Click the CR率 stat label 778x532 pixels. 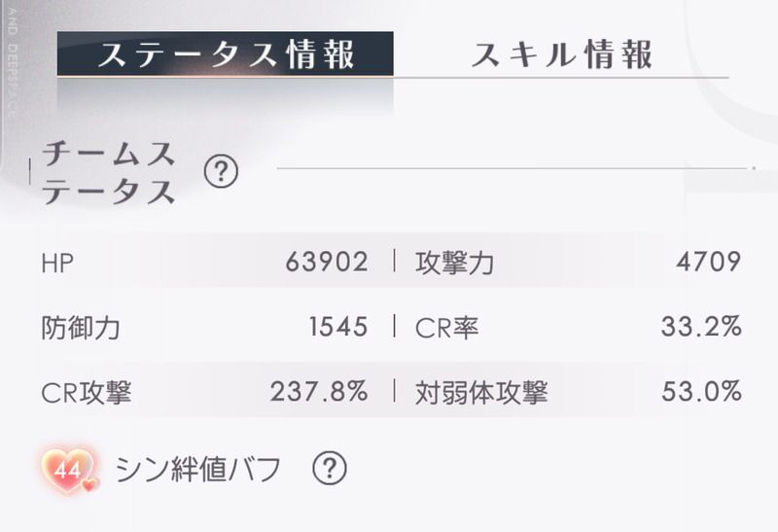click(446, 327)
